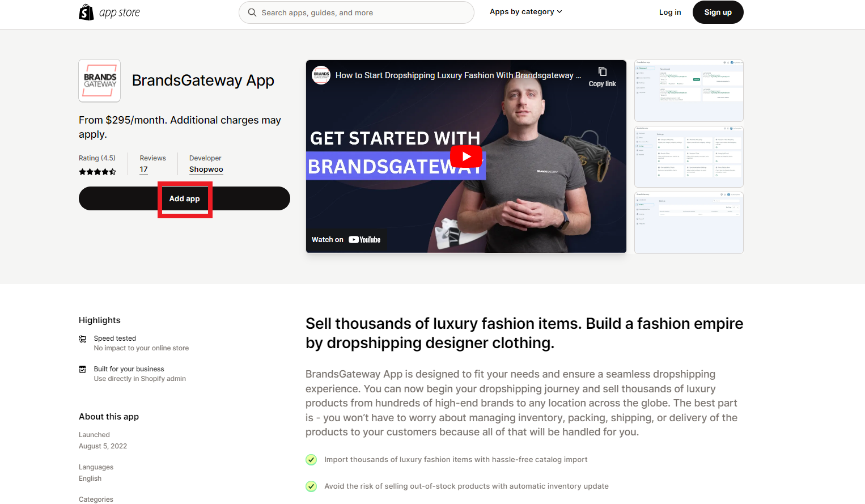Viewport: 865px width, 504px height.
Task: Open the 17 reviews link
Action: coord(144,170)
